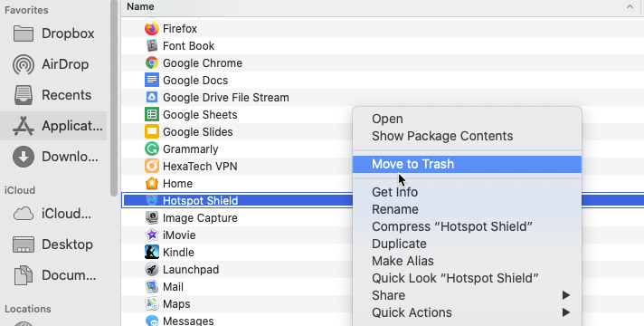Screen dimensions: 644x326
Task: Open Recents label in the sidebar
Action: 67,95
